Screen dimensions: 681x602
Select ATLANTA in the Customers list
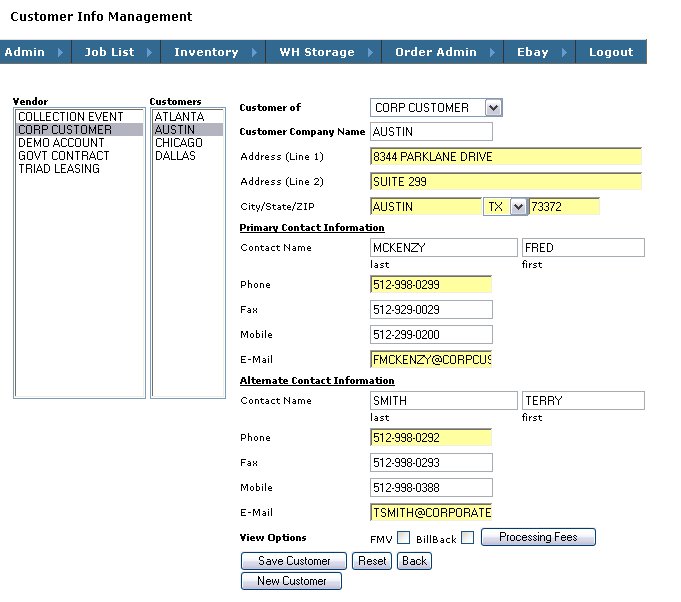click(x=188, y=117)
